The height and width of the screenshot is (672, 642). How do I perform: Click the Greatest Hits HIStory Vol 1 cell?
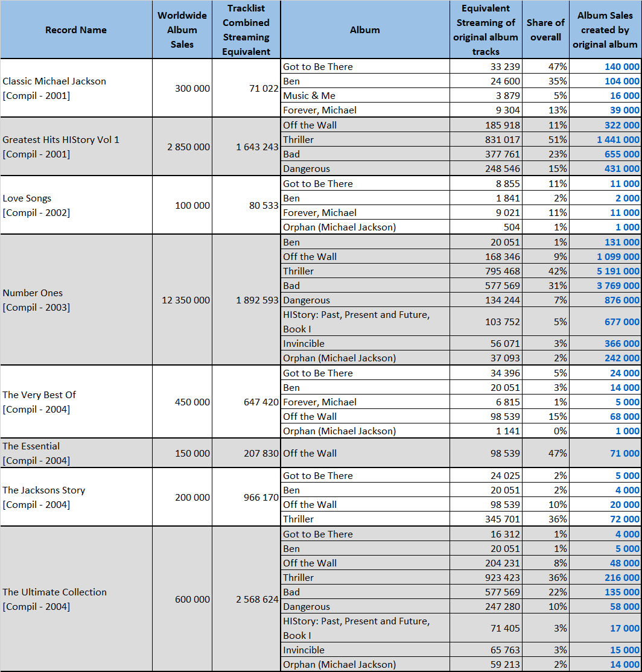coord(76,147)
